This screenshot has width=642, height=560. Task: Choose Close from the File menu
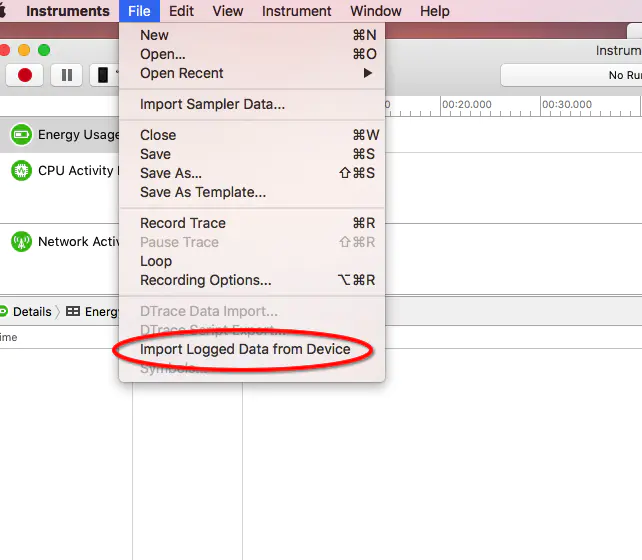(x=252, y=135)
